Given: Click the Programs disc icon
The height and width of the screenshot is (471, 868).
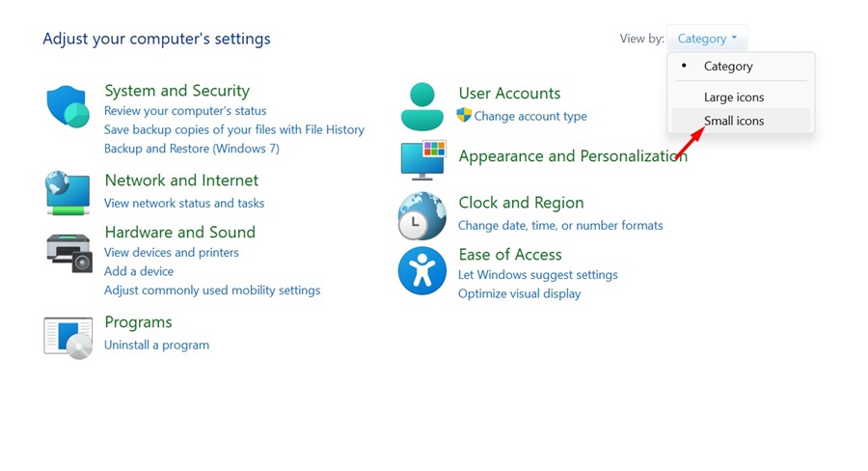Looking at the screenshot, I should click(68, 337).
